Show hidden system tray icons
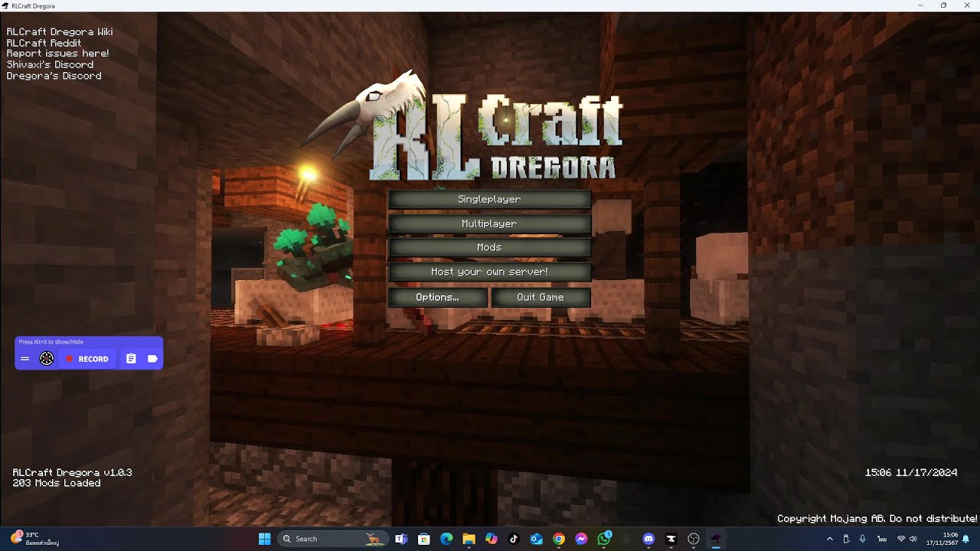 click(830, 539)
